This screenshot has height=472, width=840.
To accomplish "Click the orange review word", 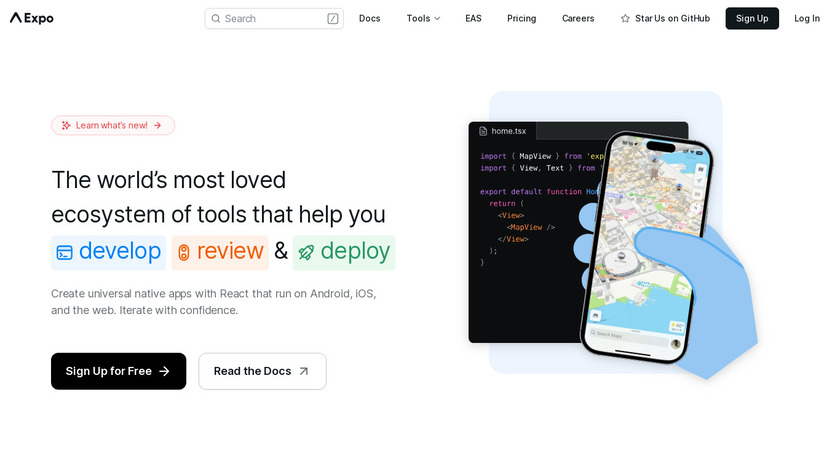I will point(230,251).
